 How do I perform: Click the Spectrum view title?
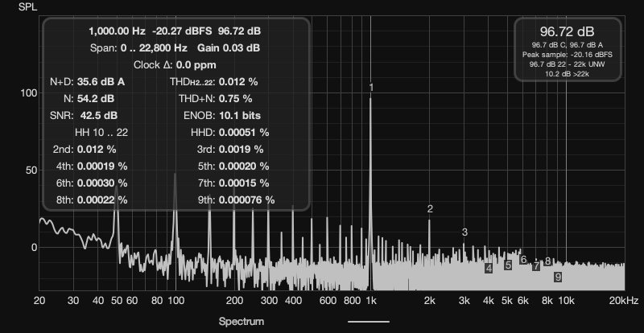click(x=242, y=321)
